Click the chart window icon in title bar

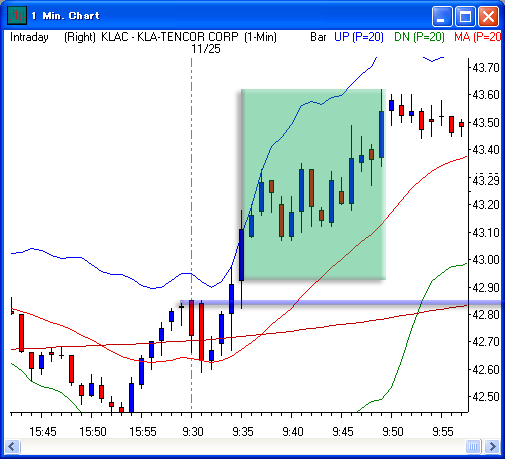coord(16,15)
